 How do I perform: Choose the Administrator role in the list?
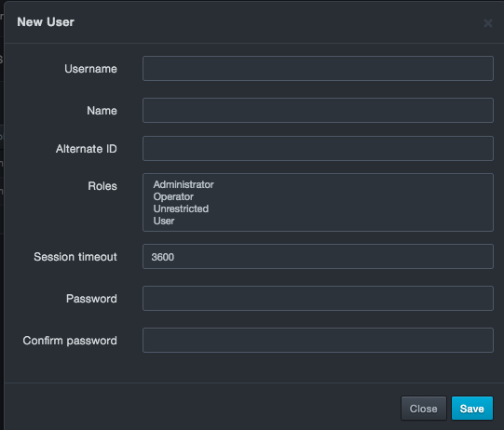point(184,184)
